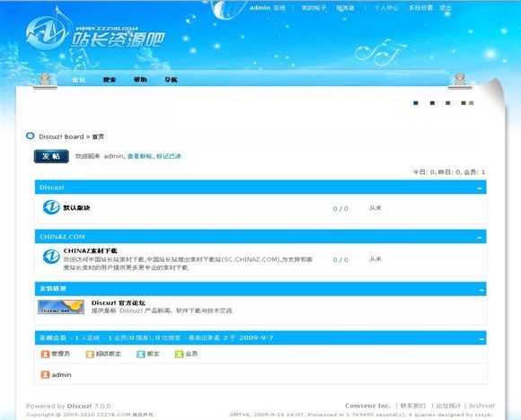Select the light tan style swatch
The height and width of the screenshot is (420, 521).
(472, 103)
